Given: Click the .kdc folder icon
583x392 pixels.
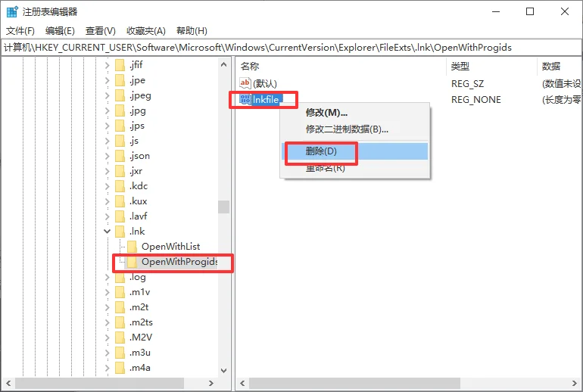Looking at the screenshot, I should pyautogui.click(x=120, y=186).
